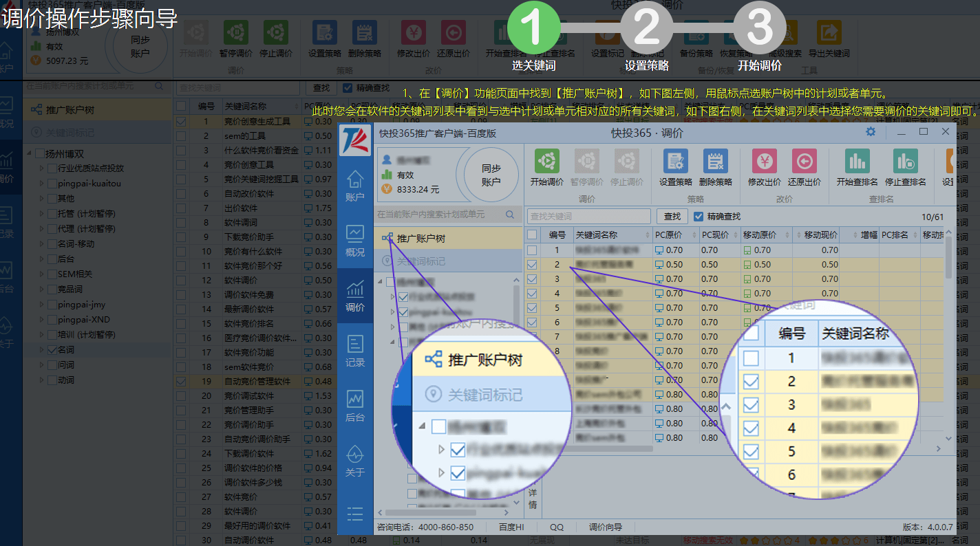
Task: Check the 行业优质站点投放 plan checkbox
Action: (x=52, y=168)
